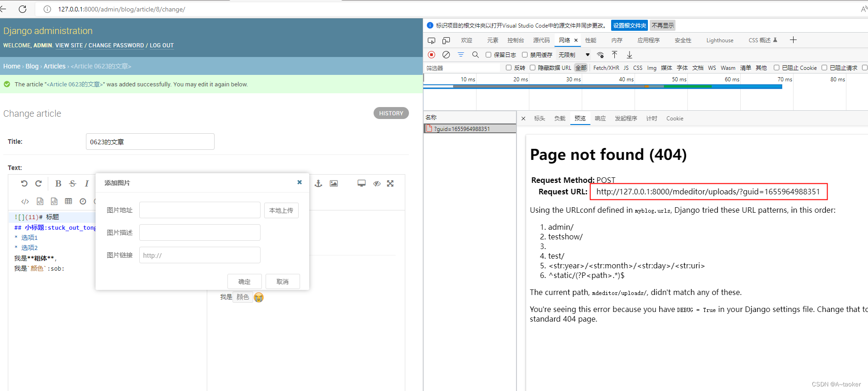This screenshot has width=868, height=391.
Task: Switch to the 源代码 DevTools tab
Action: coord(541,40)
